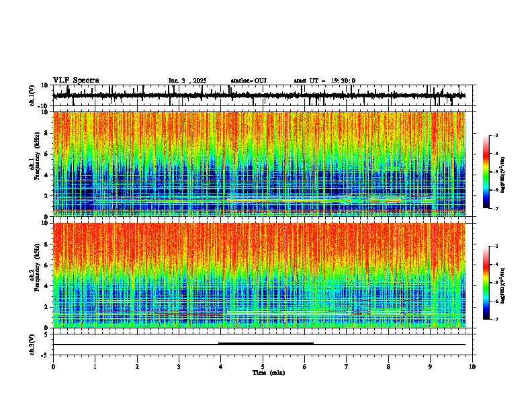532x411 pixels.
Task: Click the time axis tick label 3
Action: point(179,367)
